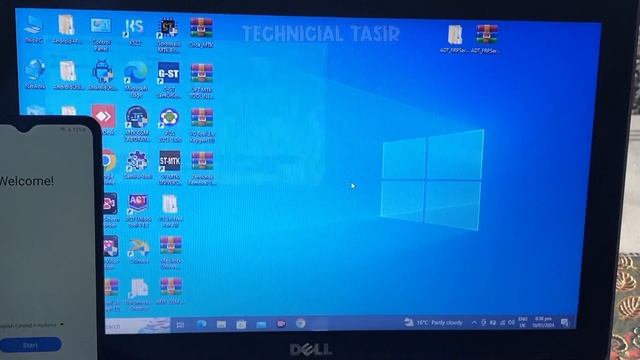Open the flower-shaped tool icon beside MTK GSM

pos(169,124)
